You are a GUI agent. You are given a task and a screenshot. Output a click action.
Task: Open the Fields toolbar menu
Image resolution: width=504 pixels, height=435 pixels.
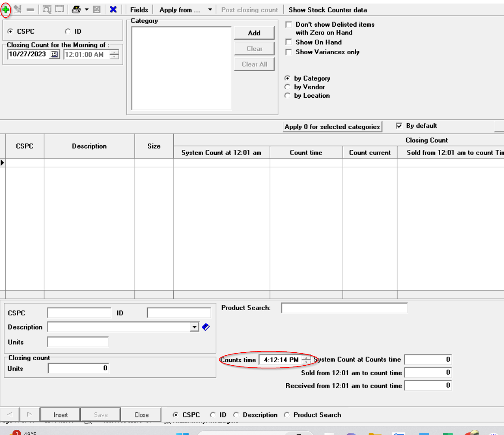click(139, 10)
